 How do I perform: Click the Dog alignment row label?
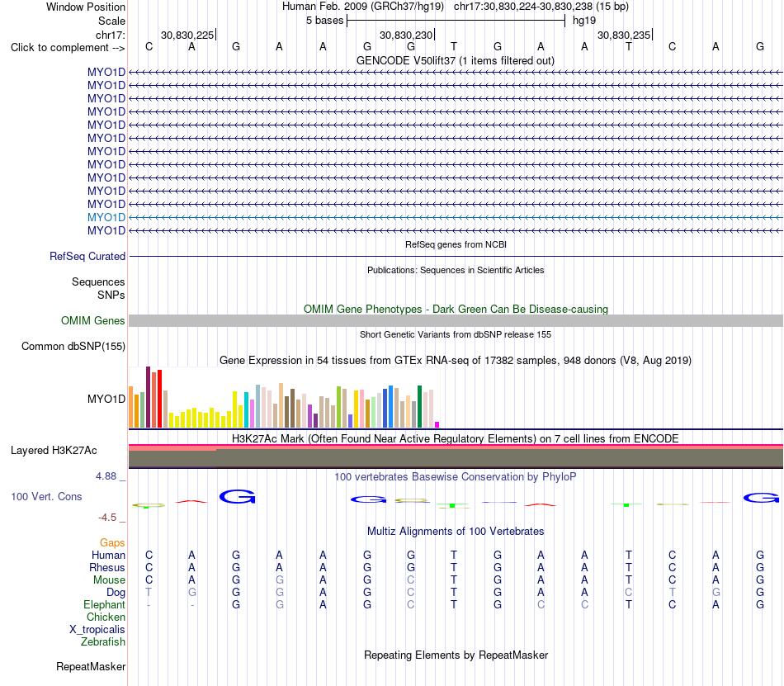(116, 593)
